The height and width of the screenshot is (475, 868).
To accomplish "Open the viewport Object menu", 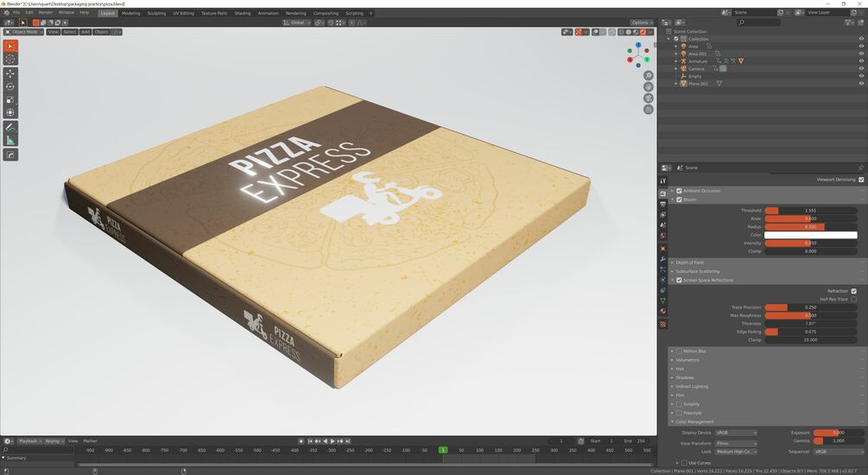I will [x=101, y=32].
